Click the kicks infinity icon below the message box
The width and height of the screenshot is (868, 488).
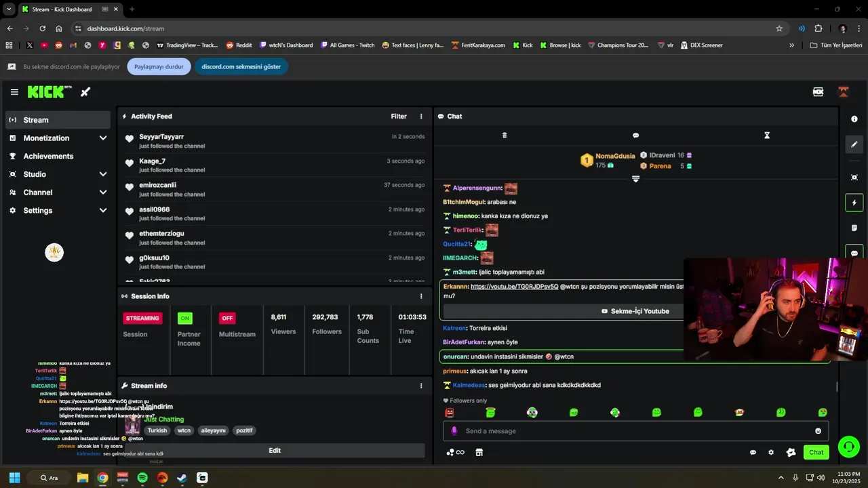[x=456, y=453]
